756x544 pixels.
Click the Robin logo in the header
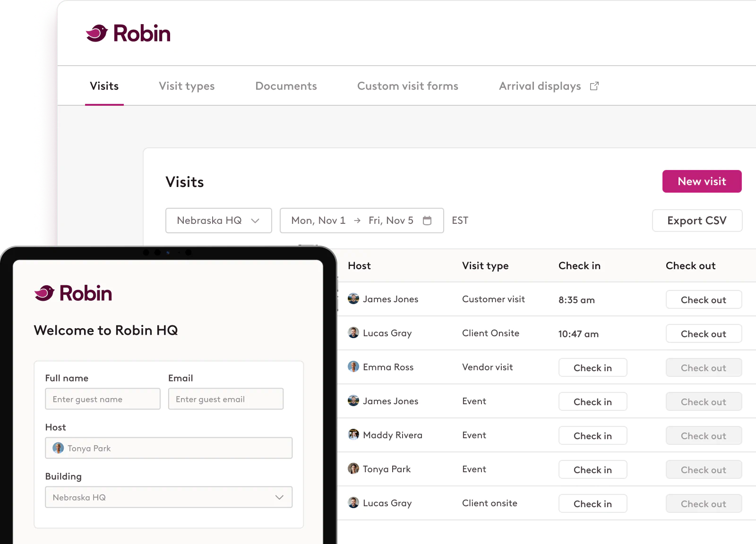(x=128, y=34)
